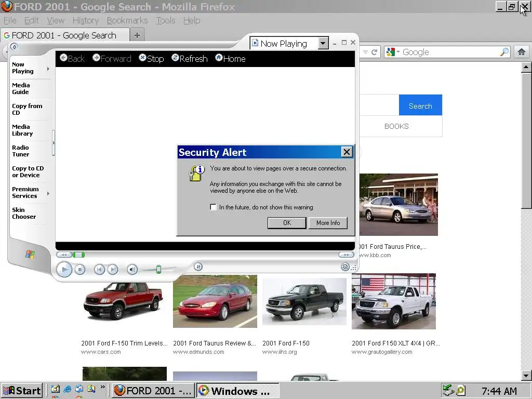Click the Firefox reload button
This screenshot has width=532, height=399.
click(x=374, y=52)
